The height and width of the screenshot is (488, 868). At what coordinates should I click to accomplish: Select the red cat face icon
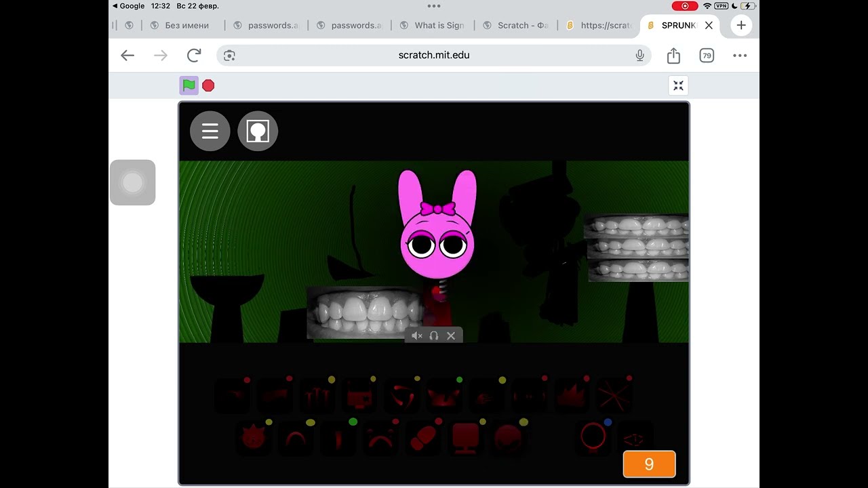coord(253,438)
